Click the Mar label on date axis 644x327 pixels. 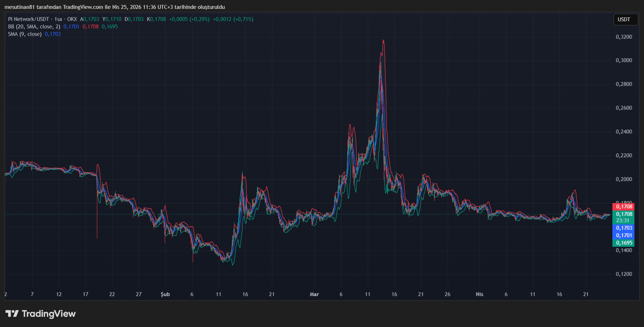coord(314,294)
